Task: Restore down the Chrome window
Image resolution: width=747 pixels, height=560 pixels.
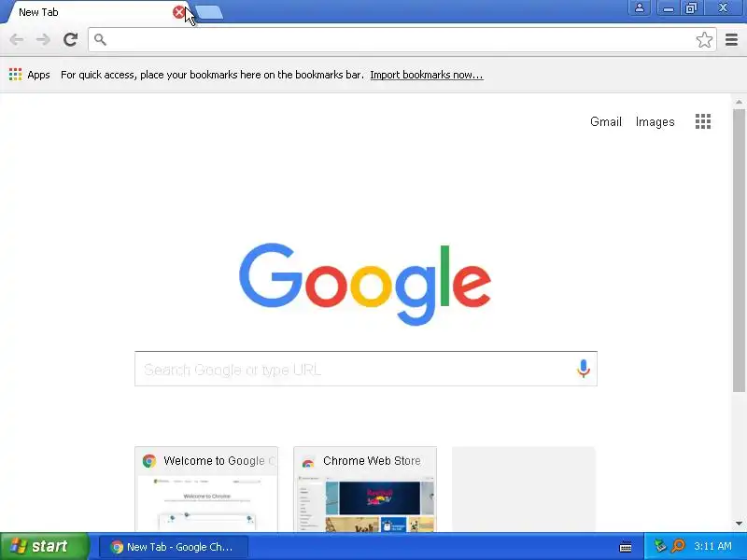Action: click(x=691, y=7)
